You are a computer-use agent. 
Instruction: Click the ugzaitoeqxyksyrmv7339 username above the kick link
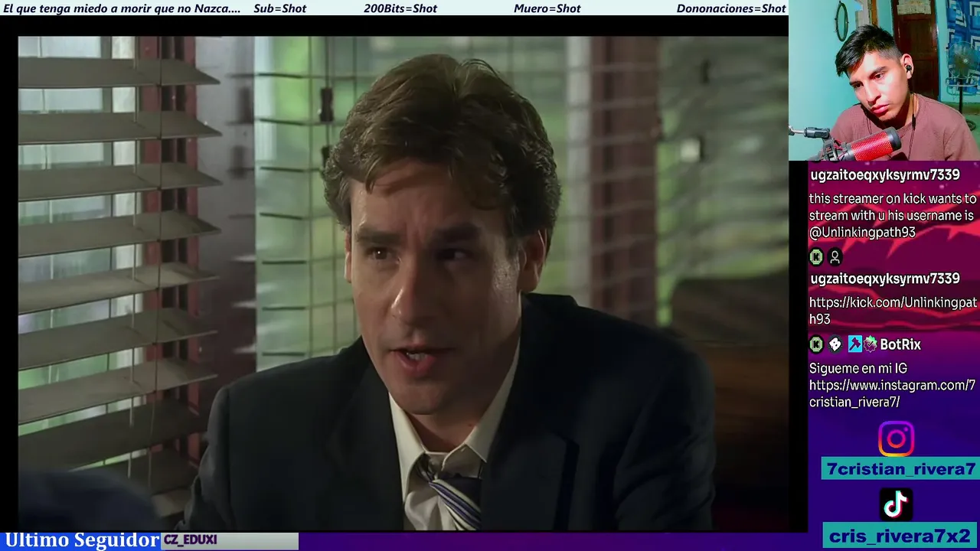[884, 279]
